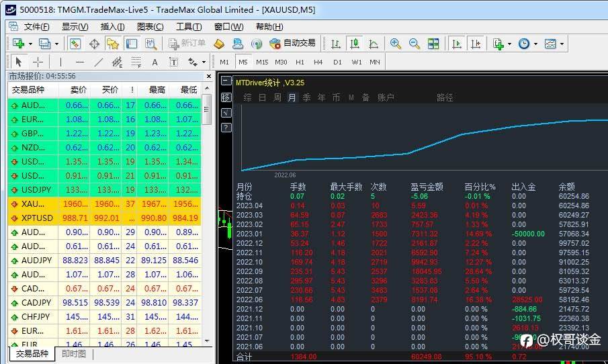Show daily stats with the 日 tab
Image resolution: width=608 pixels, height=364 pixels.
tap(263, 97)
